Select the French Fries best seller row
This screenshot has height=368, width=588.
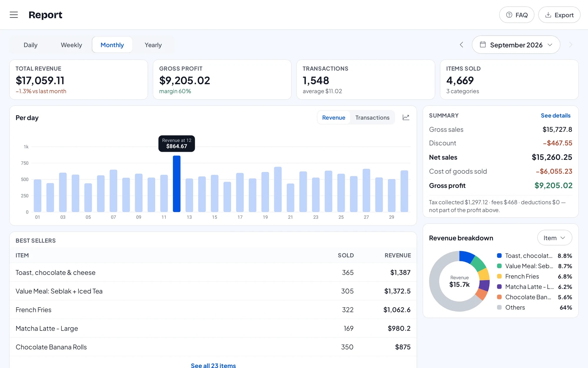(x=213, y=310)
